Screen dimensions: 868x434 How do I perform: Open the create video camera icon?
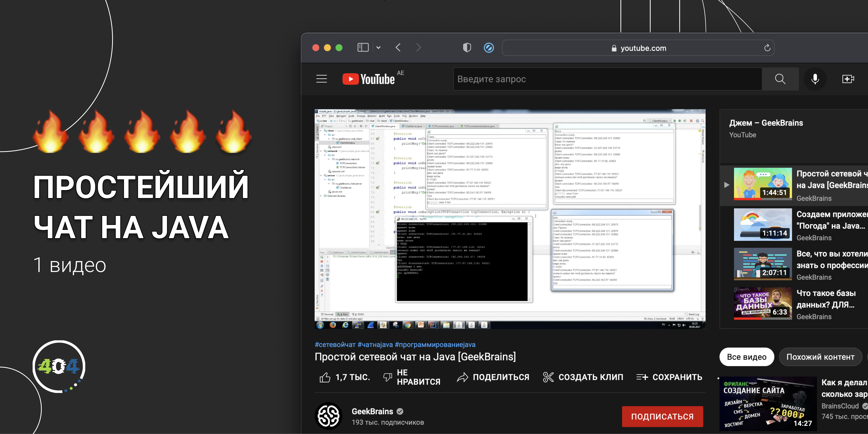coord(848,79)
